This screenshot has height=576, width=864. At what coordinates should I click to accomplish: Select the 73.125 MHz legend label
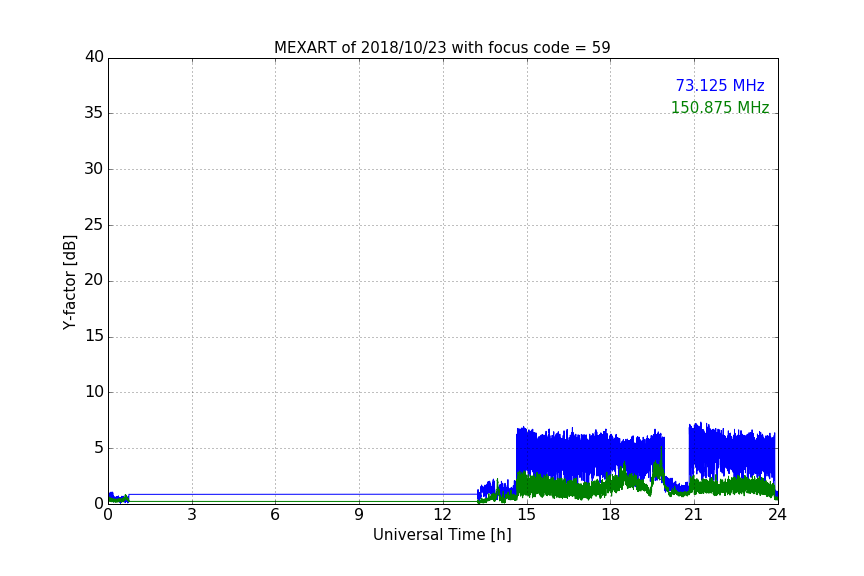coord(720,86)
